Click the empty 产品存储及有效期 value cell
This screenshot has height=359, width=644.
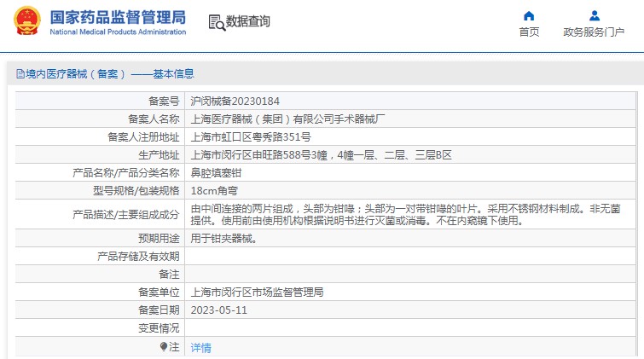pyautogui.click(x=410, y=257)
